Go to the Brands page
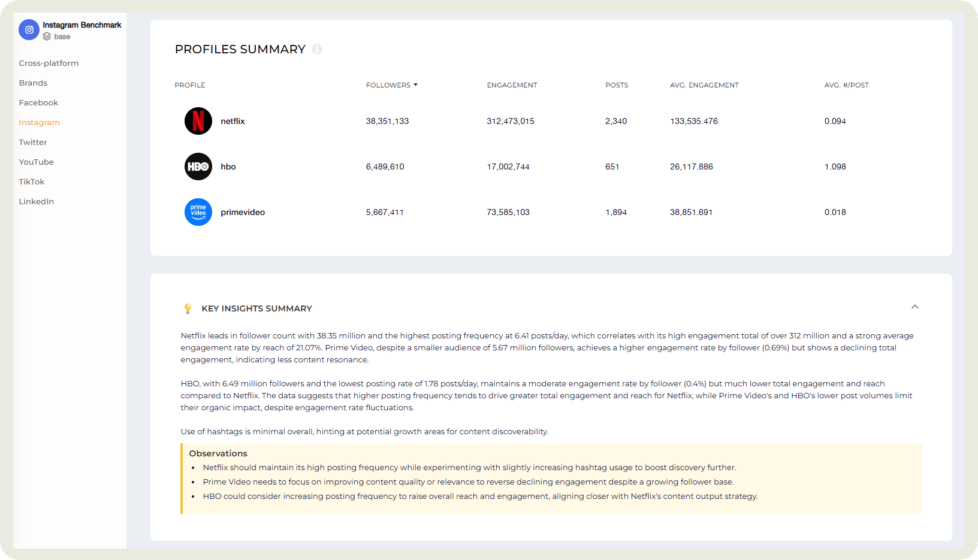 [33, 83]
